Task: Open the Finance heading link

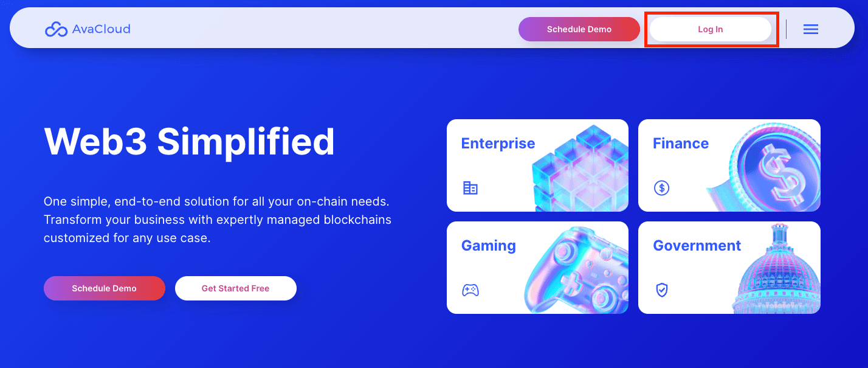Action: coord(680,144)
